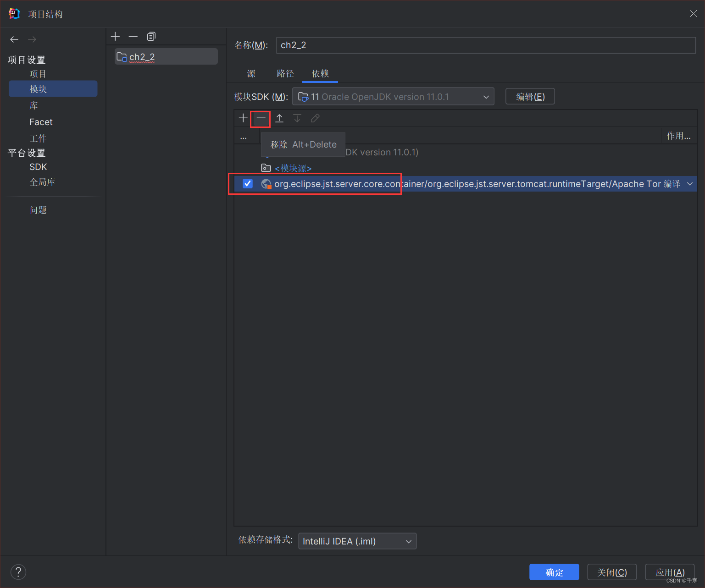Click the 作用... column header

click(x=679, y=136)
